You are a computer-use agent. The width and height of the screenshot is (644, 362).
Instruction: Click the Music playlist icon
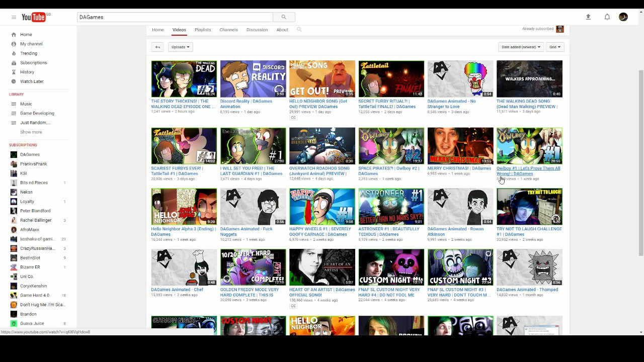coord(14,104)
